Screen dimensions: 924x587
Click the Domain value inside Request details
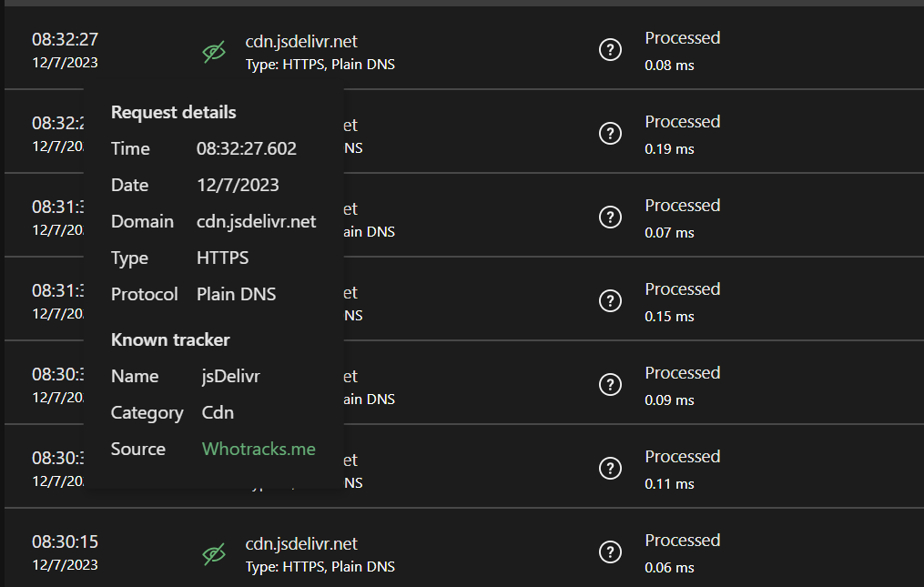pyautogui.click(x=256, y=221)
